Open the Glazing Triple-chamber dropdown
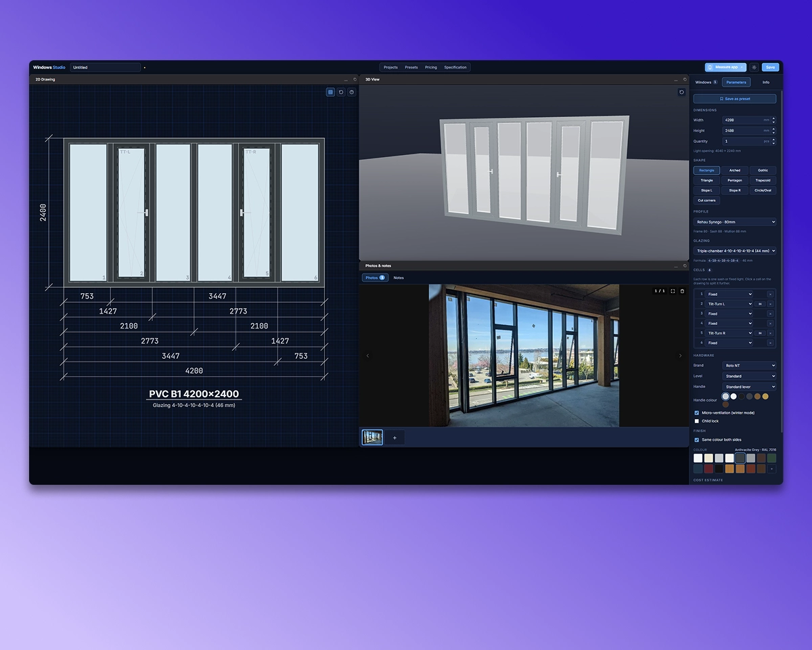The width and height of the screenshot is (812, 650). [735, 251]
